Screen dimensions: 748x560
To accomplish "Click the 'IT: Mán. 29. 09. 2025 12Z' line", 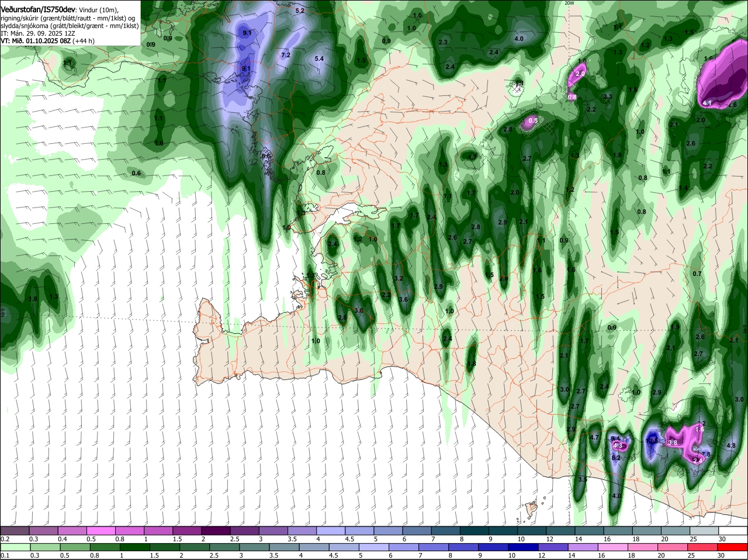I will click(38, 33).
